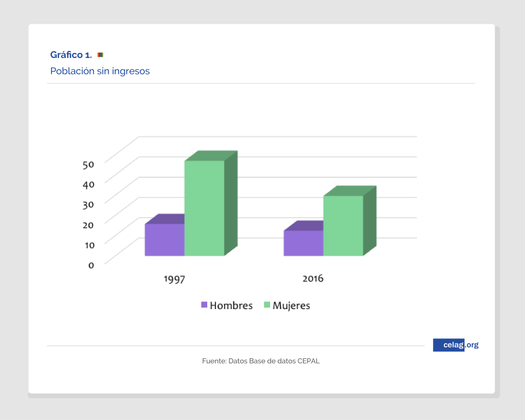Select the 1997 x-axis label
525x420 pixels.
174,279
